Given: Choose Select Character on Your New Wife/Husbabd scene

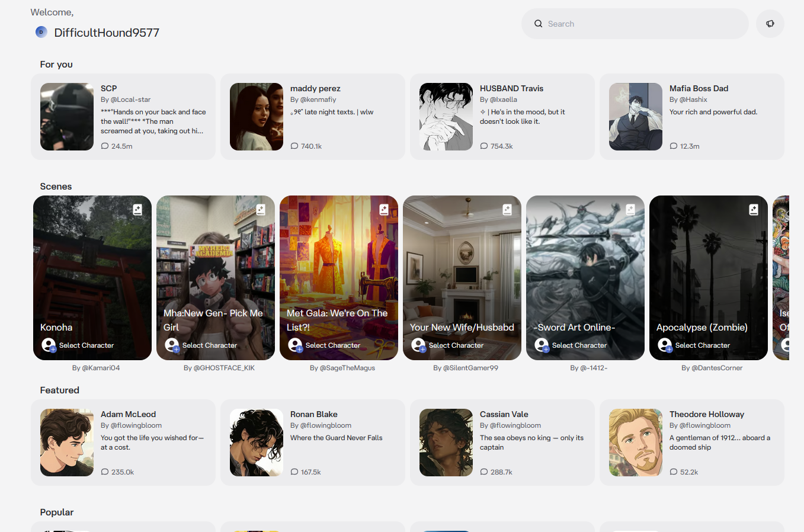Looking at the screenshot, I should click(x=456, y=345).
